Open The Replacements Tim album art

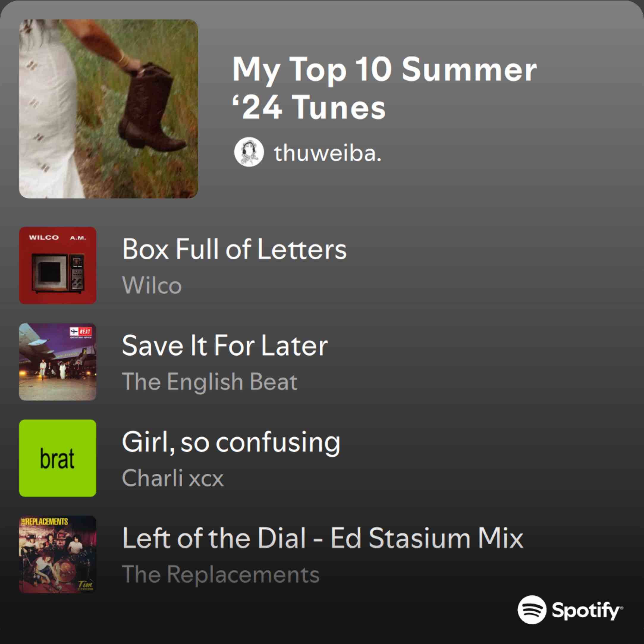coord(58,554)
